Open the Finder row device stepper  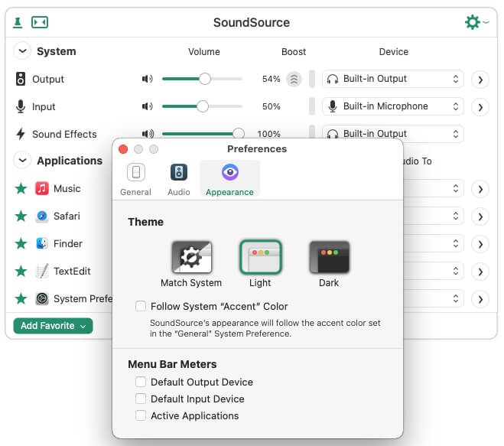point(456,243)
